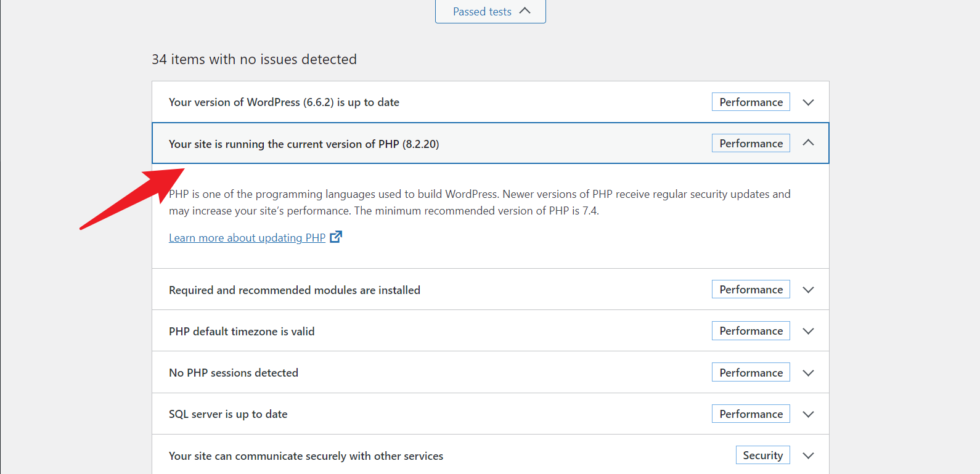This screenshot has width=980, height=474.
Task: Click the WordPress (6.6.2) up to date title
Action: [284, 102]
